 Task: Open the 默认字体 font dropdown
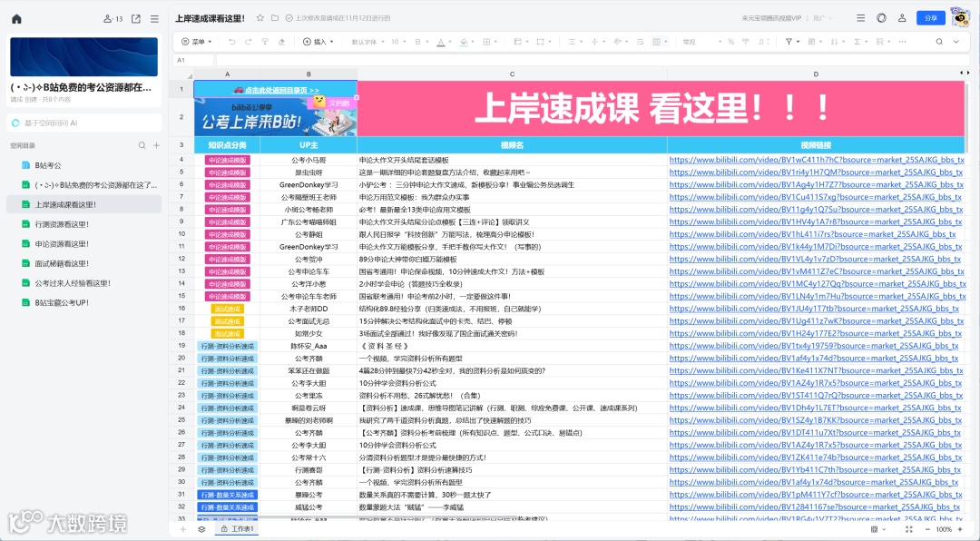click(x=367, y=42)
